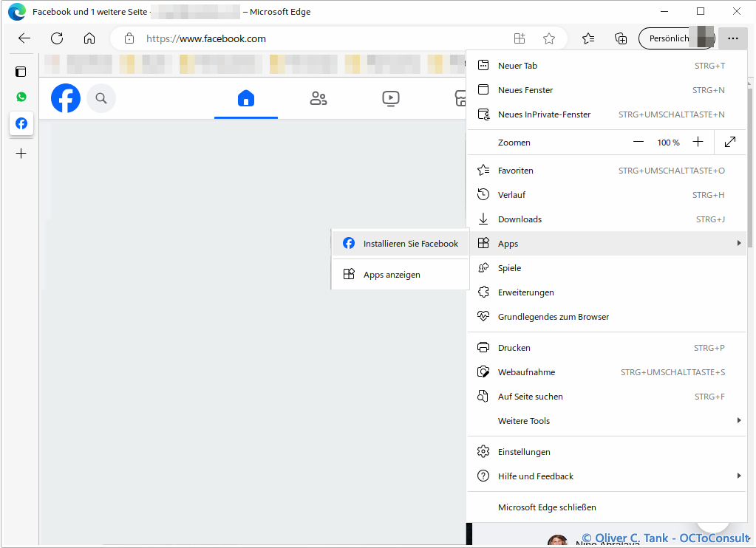Select the Facebook vertical tab
Viewport: 756px width, 548px height.
click(x=21, y=123)
